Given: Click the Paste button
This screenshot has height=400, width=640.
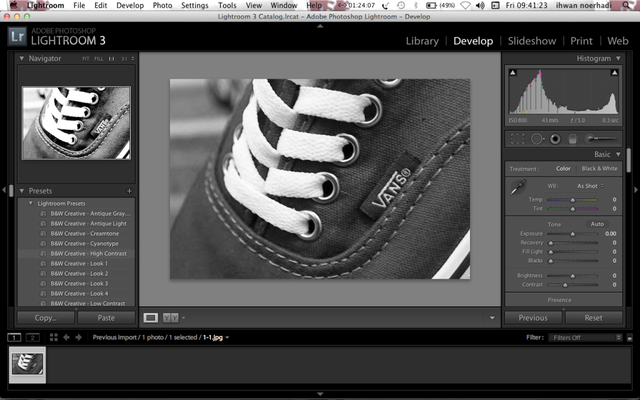Looking at the screenshot, I should point(106,318).
